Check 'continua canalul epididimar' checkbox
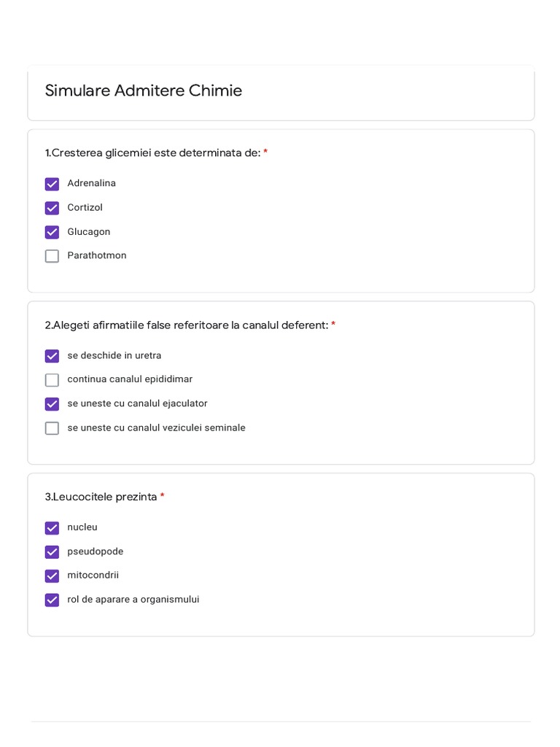560x747 pixels. (x=52, y=380)
